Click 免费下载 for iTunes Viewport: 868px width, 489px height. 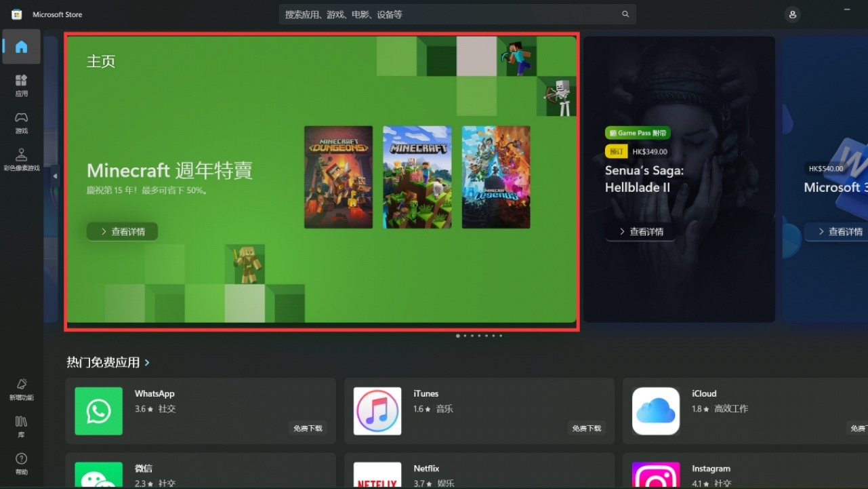587,428
